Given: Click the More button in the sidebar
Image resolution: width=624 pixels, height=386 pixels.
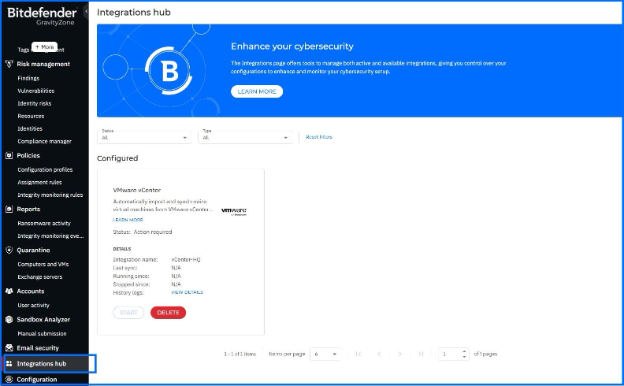Looking at the screenshot, I should [x=45, y=47].
